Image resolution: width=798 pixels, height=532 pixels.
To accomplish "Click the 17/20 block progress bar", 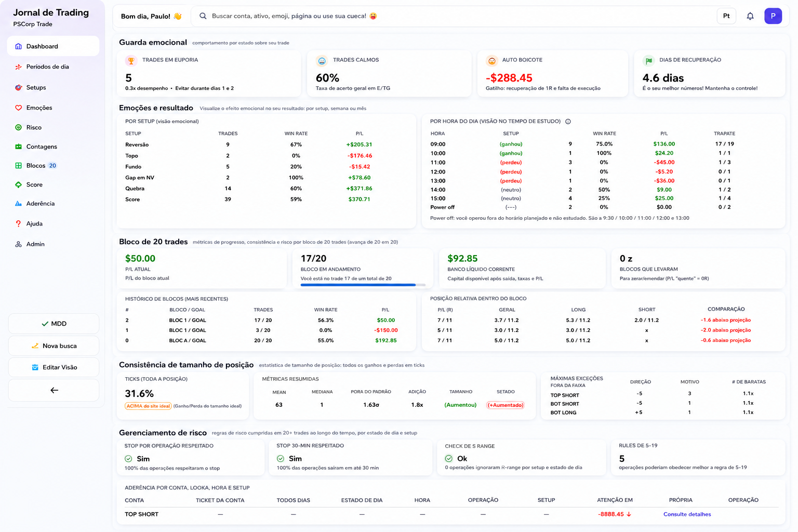I will pyautogui.click(x=363, y=285).
